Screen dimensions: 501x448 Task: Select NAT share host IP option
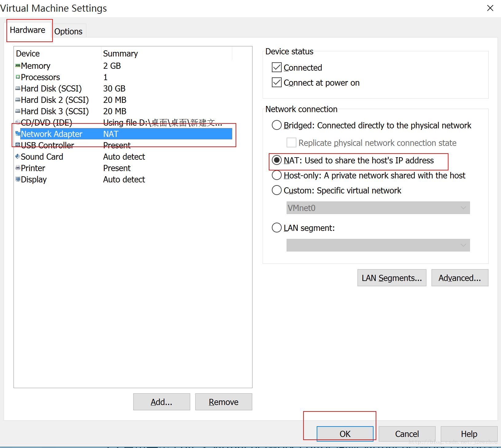coord(277,160)
